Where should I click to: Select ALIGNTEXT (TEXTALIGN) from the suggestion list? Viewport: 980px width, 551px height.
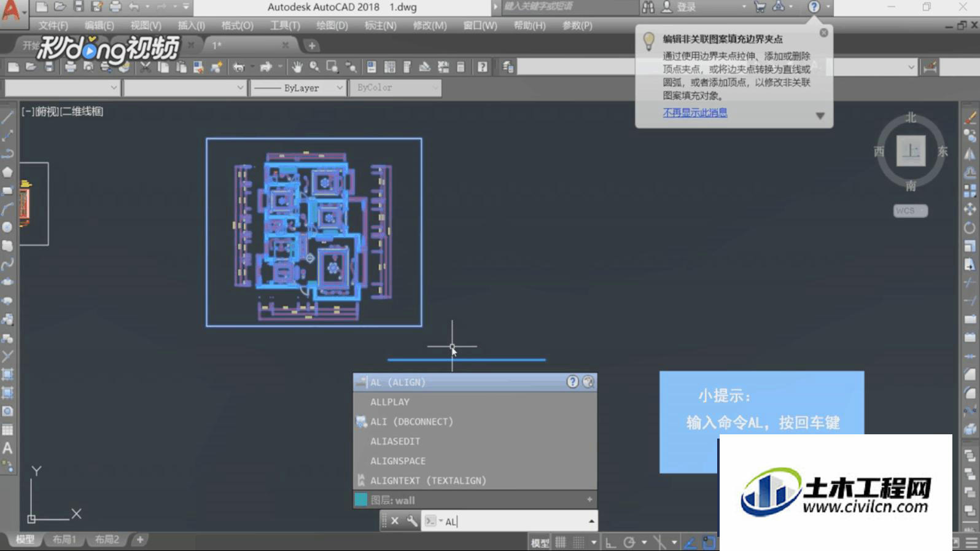[475, 480]
